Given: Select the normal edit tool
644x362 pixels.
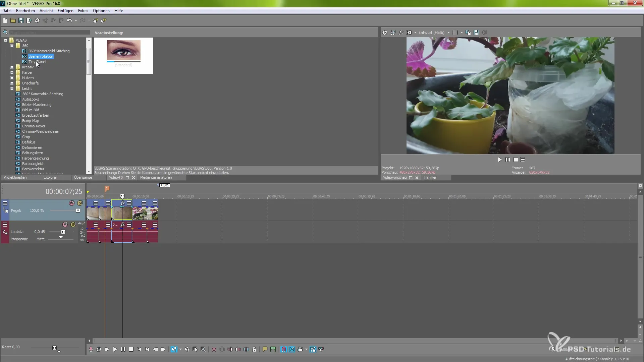Looking at the screenshot, I should (174, 349).
